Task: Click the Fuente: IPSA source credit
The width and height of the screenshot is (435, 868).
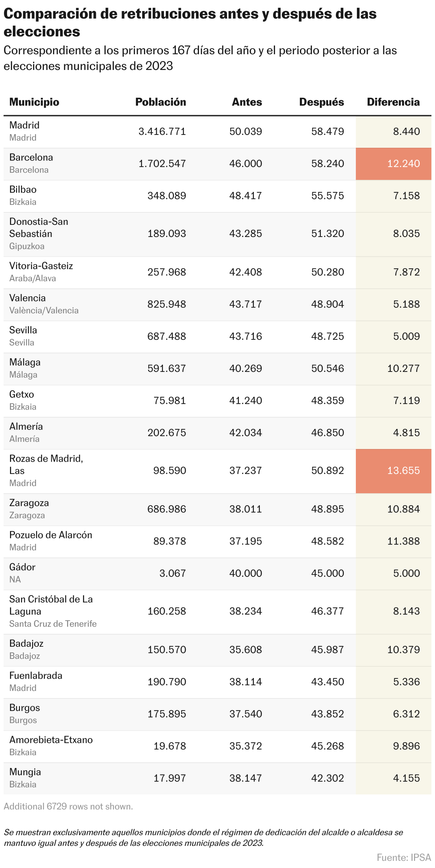Action: [404, 857]
